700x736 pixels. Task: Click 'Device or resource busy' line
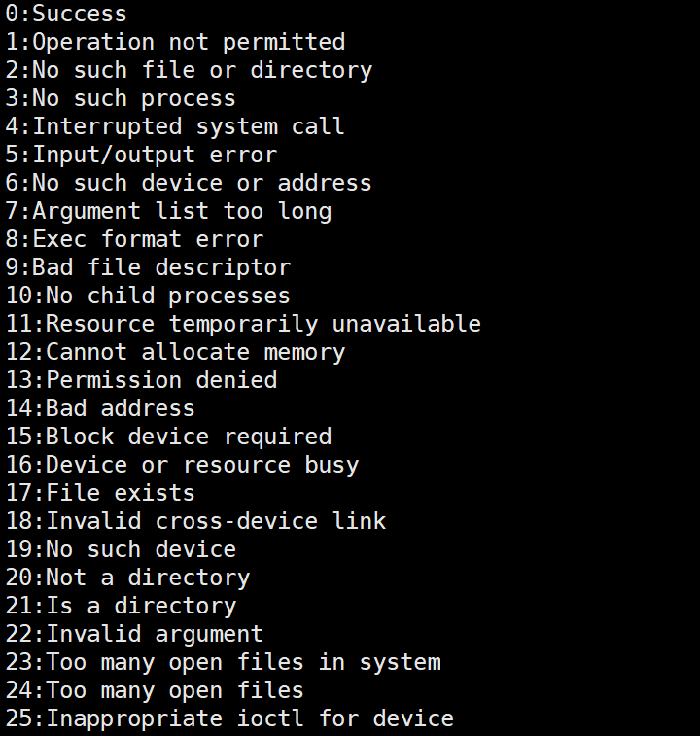coord(182,465)
